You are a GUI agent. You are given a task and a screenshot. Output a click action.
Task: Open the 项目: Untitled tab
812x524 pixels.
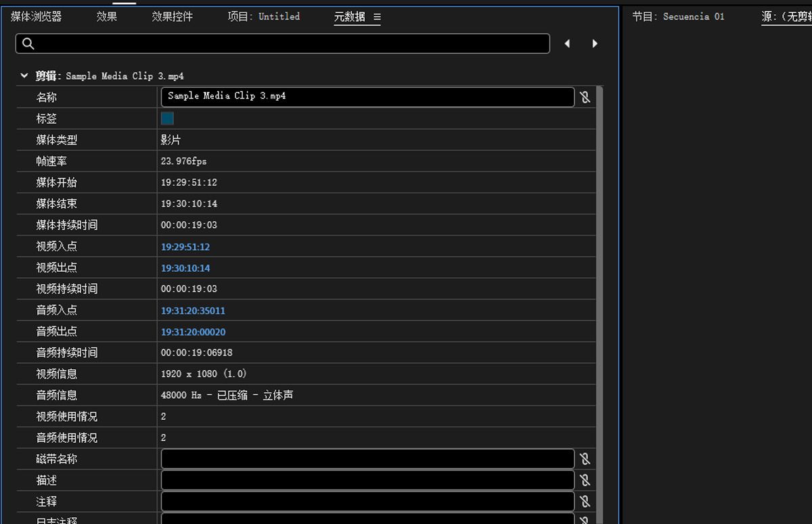pyautogui.click(x=263, y=16)
